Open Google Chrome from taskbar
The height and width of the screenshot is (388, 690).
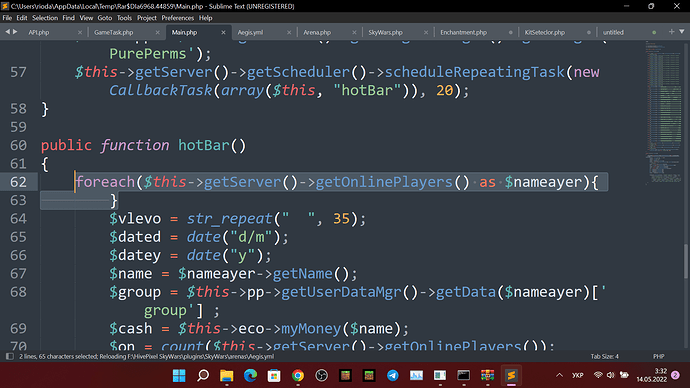coord(298,375)
